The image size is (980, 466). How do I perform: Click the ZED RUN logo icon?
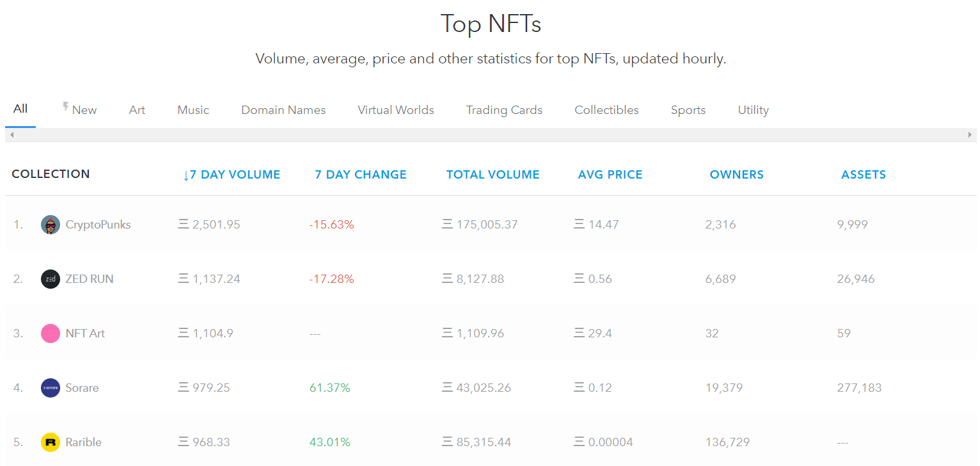51,279
